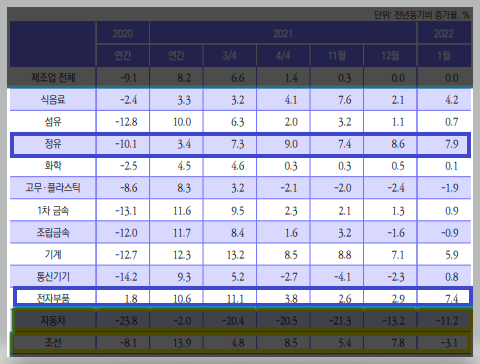Click 0.1 in the 화학 row

452,166
